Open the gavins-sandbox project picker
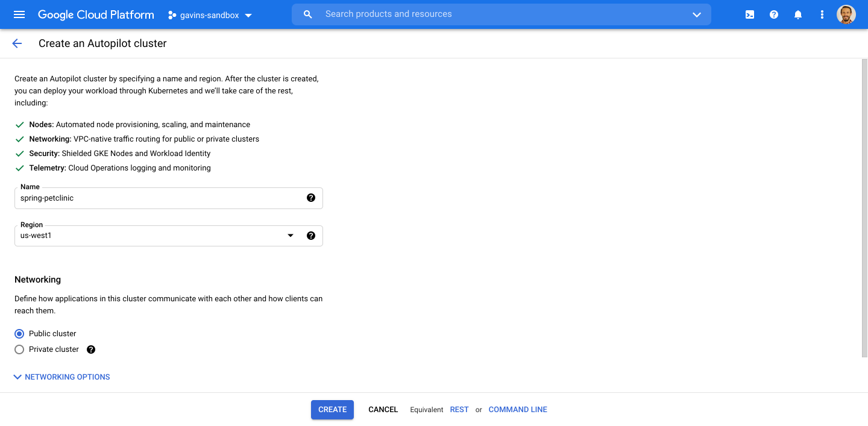Image resolution: width=868 pixels, height=426 pixels. point(209,14)
